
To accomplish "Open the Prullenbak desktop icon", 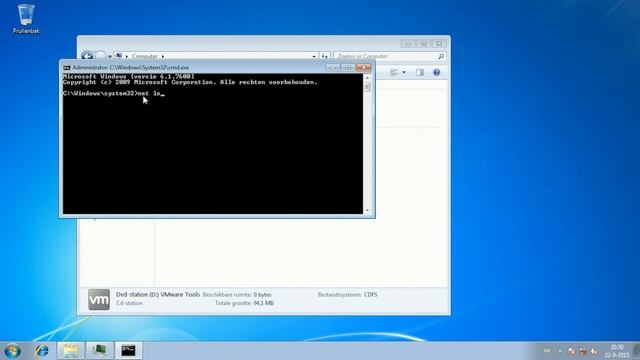I will [26, 19].
